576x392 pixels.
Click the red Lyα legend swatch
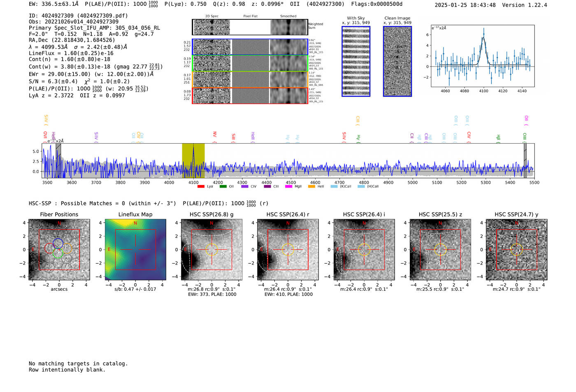(x=201, y=186)
